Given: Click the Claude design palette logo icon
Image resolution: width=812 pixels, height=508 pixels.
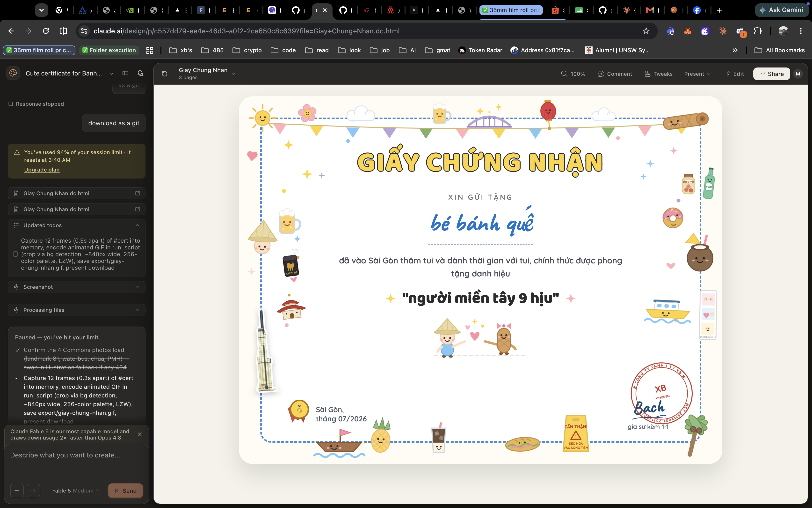Looking at the screenshot, I should (x=13, y=73).
